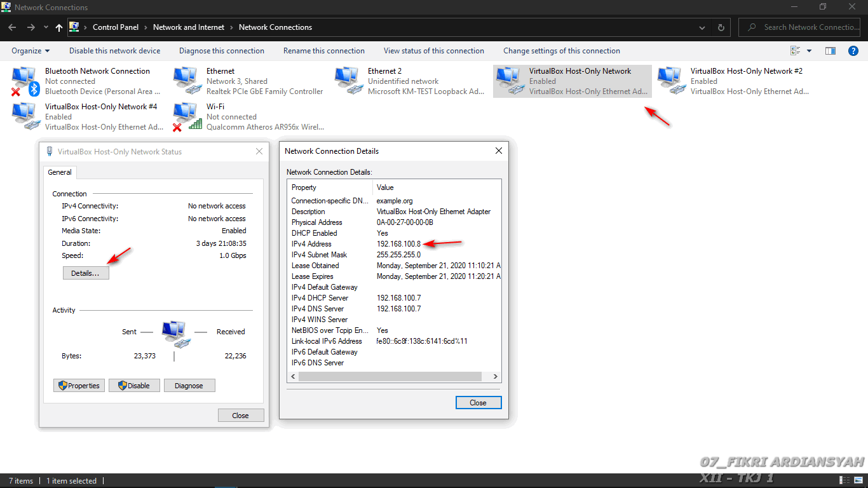
Task: Change the view layout icon
Action: (795, 51)
